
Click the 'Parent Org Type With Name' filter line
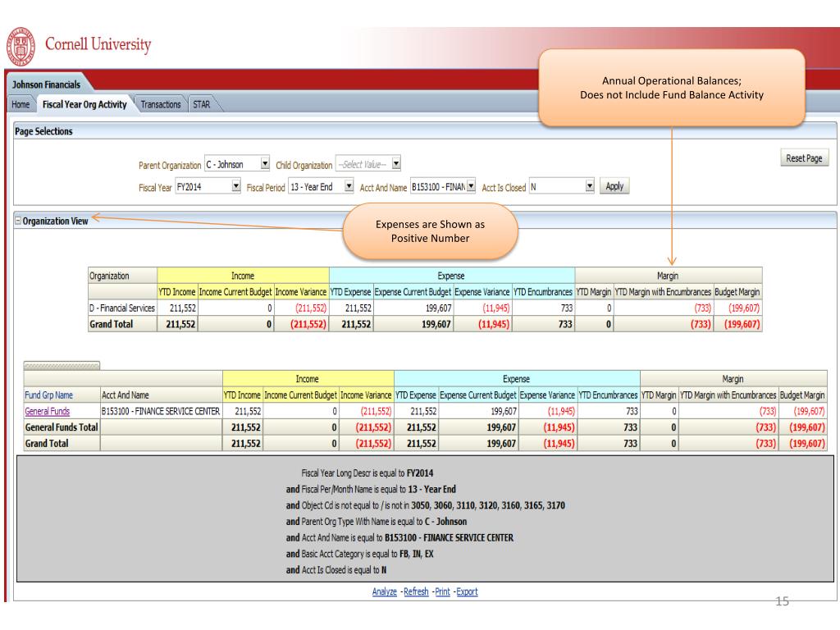click(376, 521)
